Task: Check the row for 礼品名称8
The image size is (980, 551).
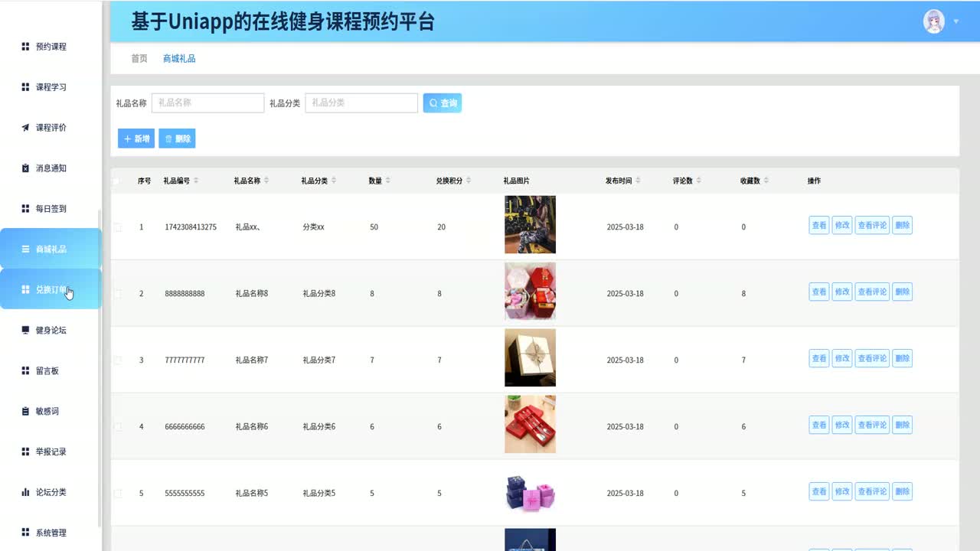Action: [x=117, y=294]
